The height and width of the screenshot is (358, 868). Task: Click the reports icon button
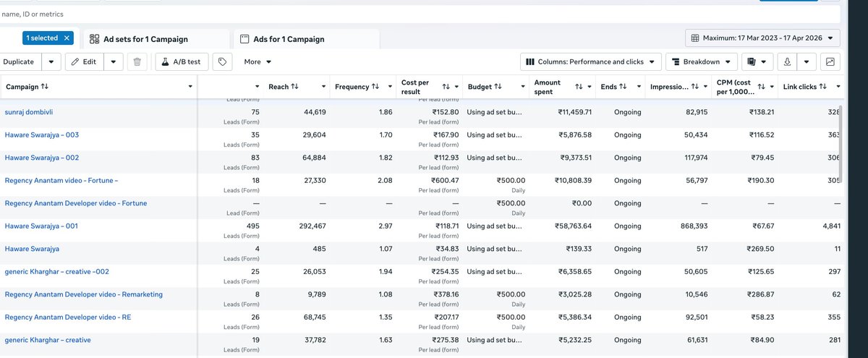click(x=758, y=62)
